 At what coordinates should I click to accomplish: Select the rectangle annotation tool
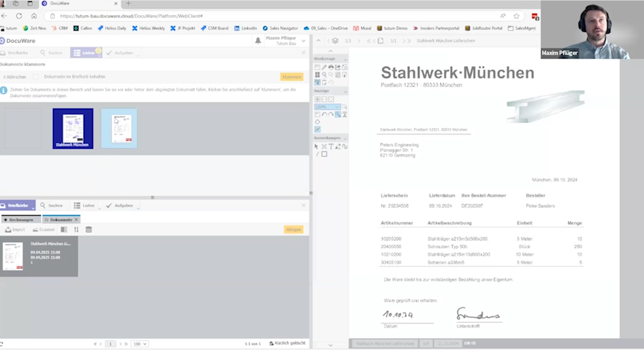click(324, 154)
